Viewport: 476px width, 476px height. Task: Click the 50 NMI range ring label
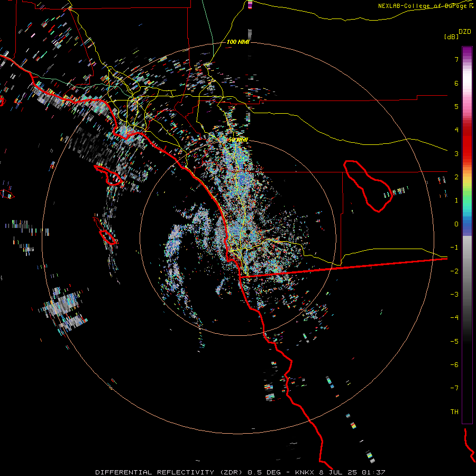pyautogui.click(x=238, y=140)
